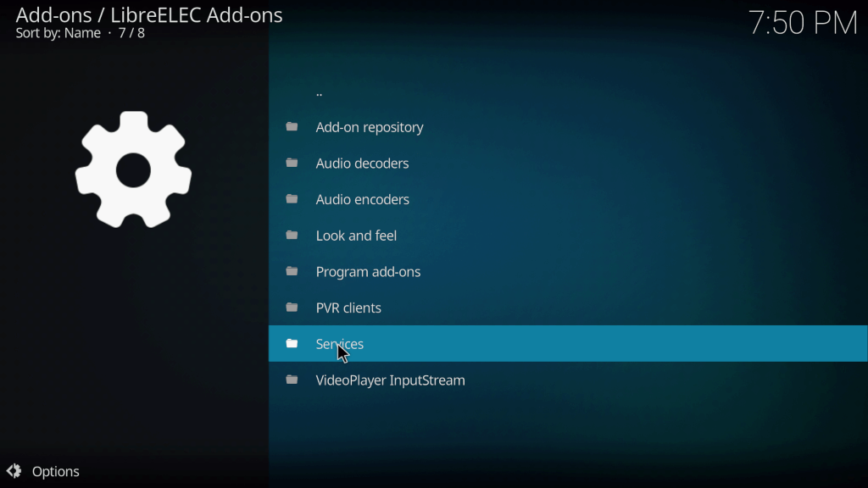Screen dimensions: 868x488
Task: Click the large gear add-on thumbnail
Action: pos(133,169)
